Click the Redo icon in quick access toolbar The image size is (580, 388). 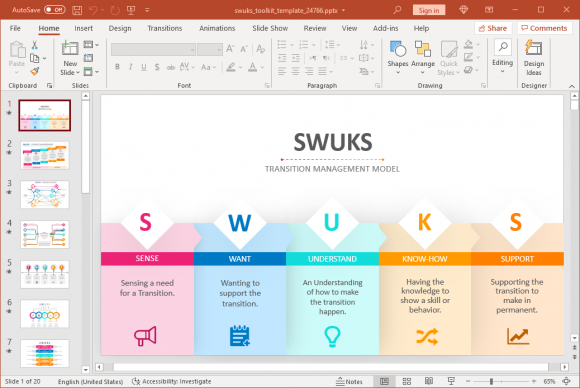[x=115, y=10]
